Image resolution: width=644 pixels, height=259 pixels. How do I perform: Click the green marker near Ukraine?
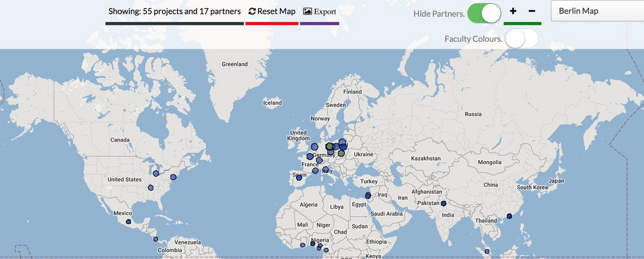(x=341, y=154)
